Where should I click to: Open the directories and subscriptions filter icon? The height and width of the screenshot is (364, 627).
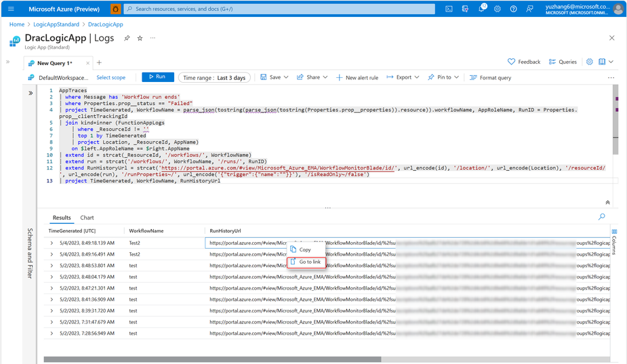(x=465, y=9)
